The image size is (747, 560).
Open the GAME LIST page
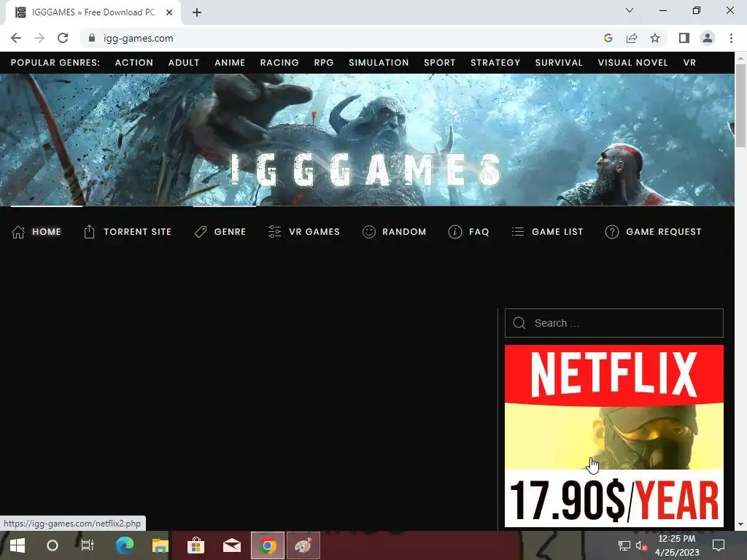[x=557, y=232]
